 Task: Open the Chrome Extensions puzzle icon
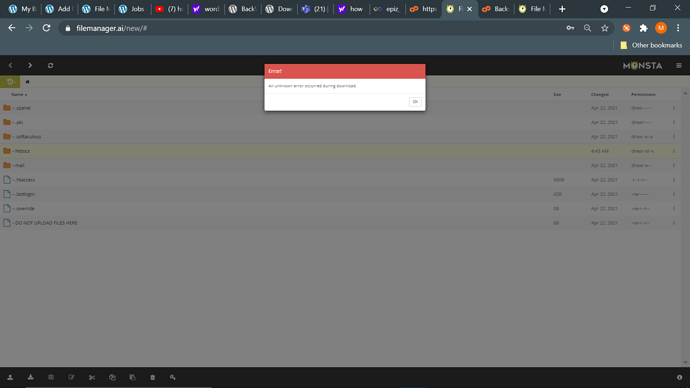[643, 28]
